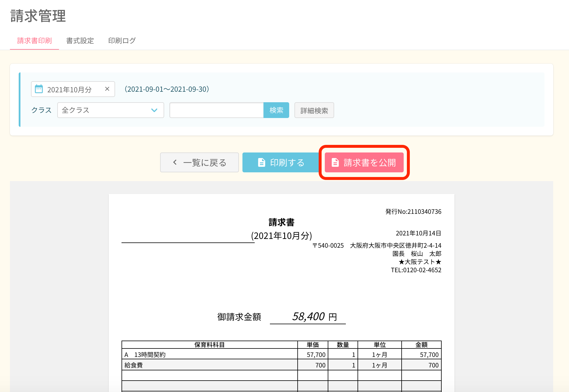
Task: Switch to the 書式設定 tab
Action: tap(80, 41)
